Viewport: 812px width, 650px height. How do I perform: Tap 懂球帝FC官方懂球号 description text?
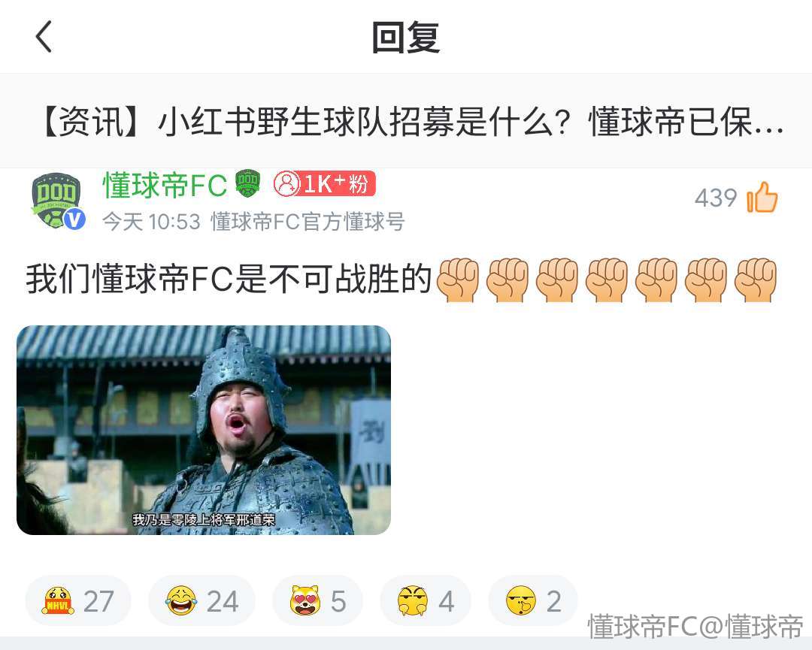click(x=308, y=222)
